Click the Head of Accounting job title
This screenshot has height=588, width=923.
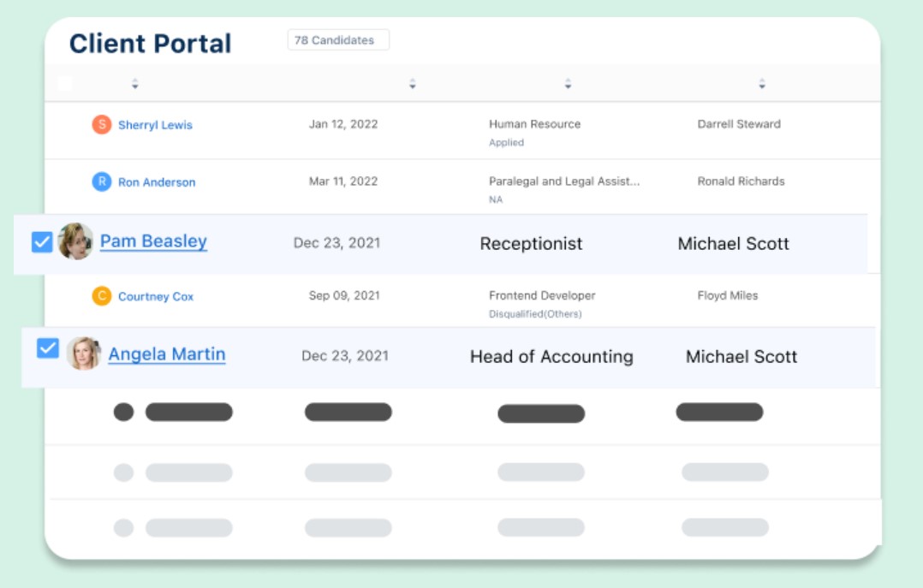click(x=551, y=357)
